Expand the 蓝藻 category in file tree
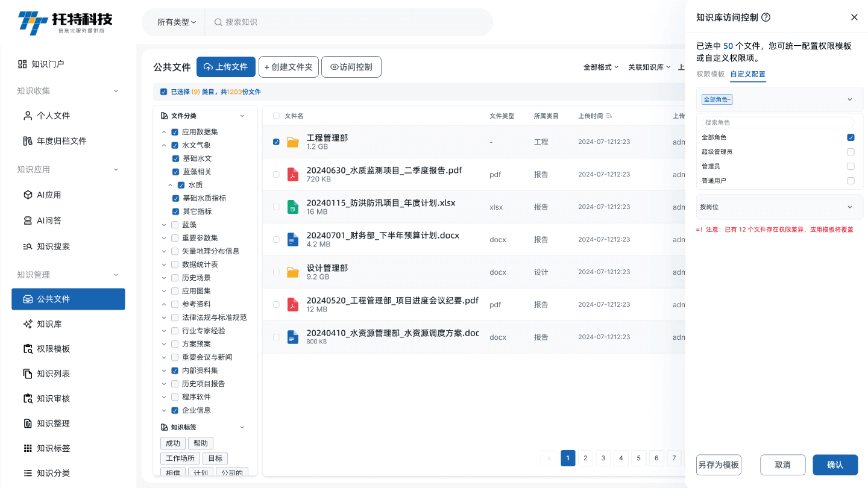Screen dimensions: 868x488 tap(165, 224)
